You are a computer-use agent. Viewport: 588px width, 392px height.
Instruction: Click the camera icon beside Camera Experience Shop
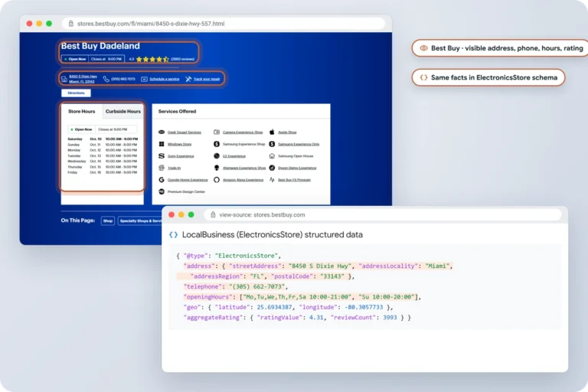point(217,132)
